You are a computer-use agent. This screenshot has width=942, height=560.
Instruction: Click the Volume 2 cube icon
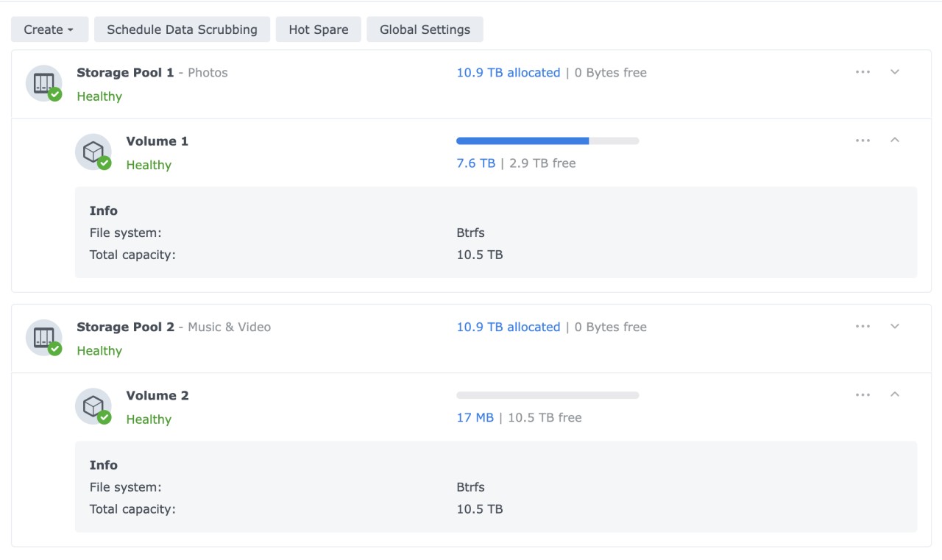[x=93, y=405]
